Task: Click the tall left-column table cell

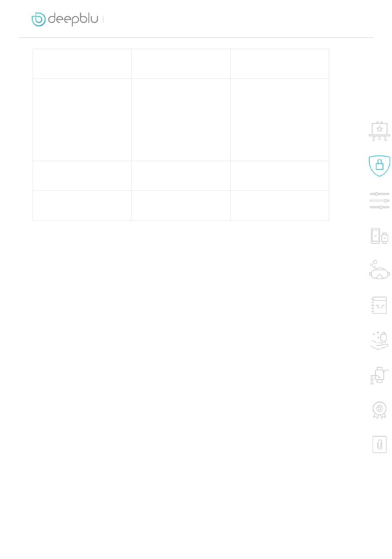Action: [82, 120]
